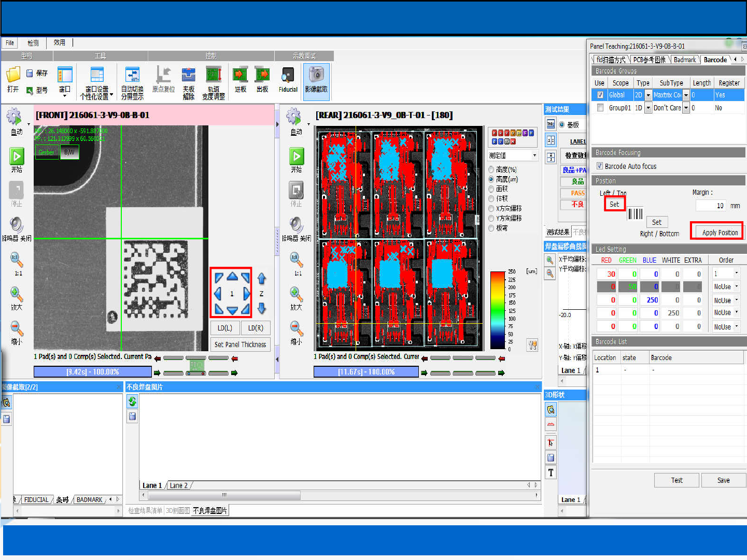
Task: Open the Global row SubType dropdown
Action: (x=686, y=95)
